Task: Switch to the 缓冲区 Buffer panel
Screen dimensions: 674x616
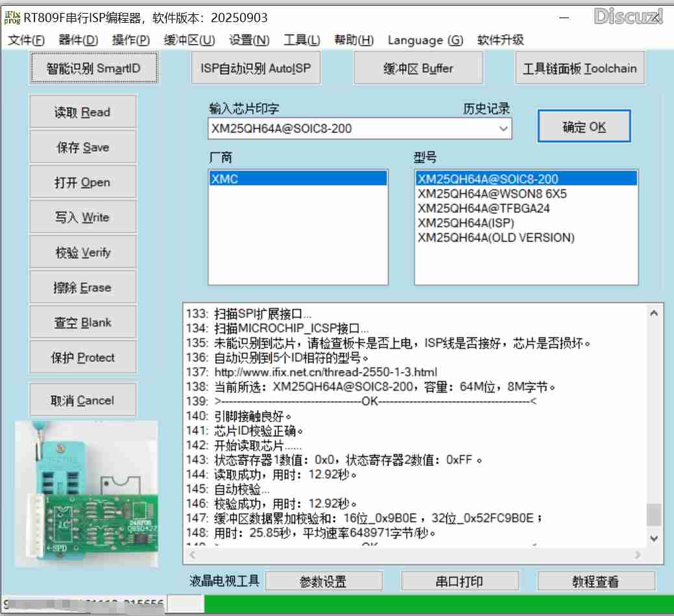Action: [418, 68]
